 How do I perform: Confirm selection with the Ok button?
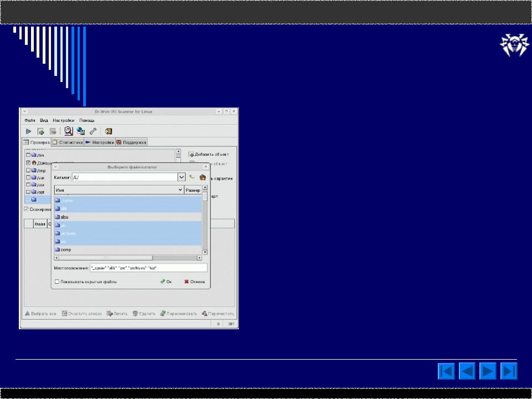(166, 282)
